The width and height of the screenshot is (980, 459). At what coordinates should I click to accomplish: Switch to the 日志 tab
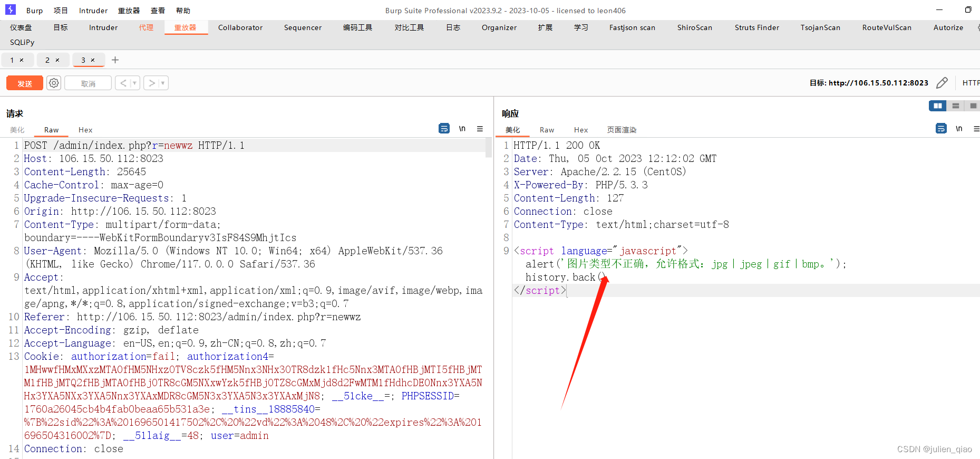[453, 27]
